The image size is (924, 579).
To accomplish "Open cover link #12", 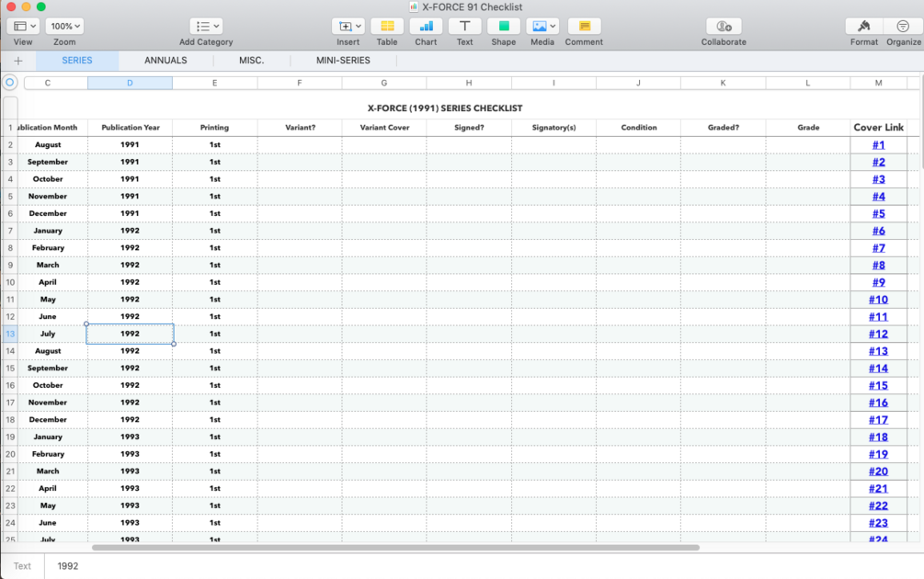I will pos(879,334).
